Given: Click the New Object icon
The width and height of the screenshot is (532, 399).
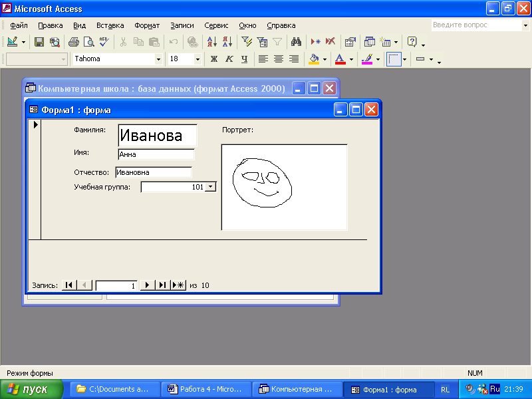Looking at the screenshot, I should pos(385,42).
